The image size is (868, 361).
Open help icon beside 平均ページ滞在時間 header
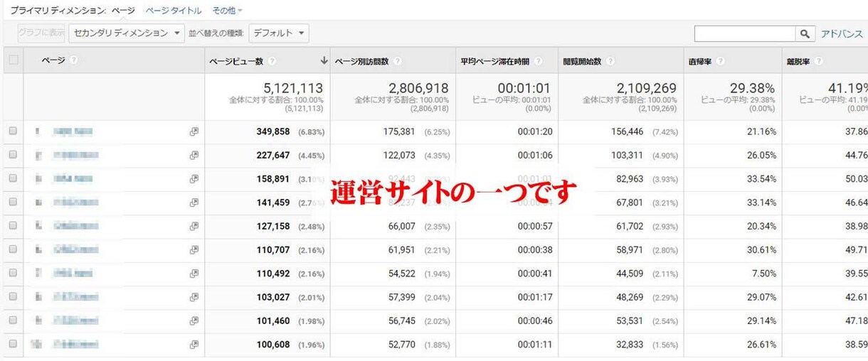539,61
